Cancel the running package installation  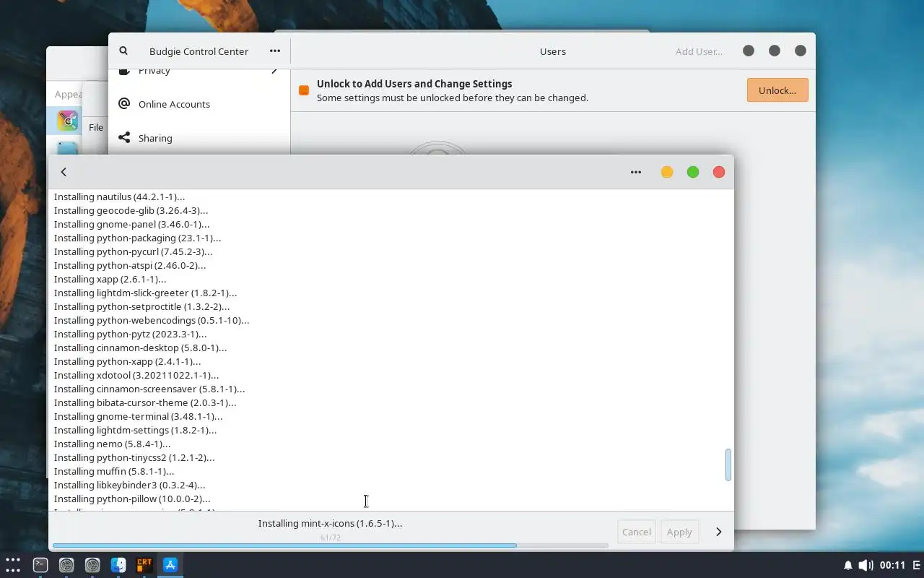(637, 532)
